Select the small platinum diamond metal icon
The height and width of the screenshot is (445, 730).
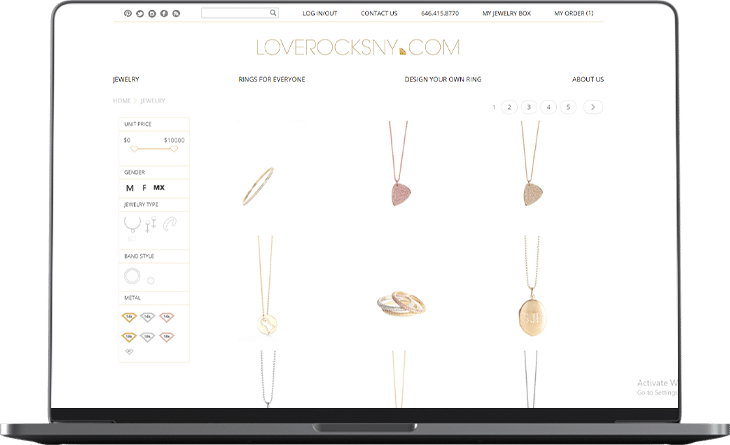(129, 351)
